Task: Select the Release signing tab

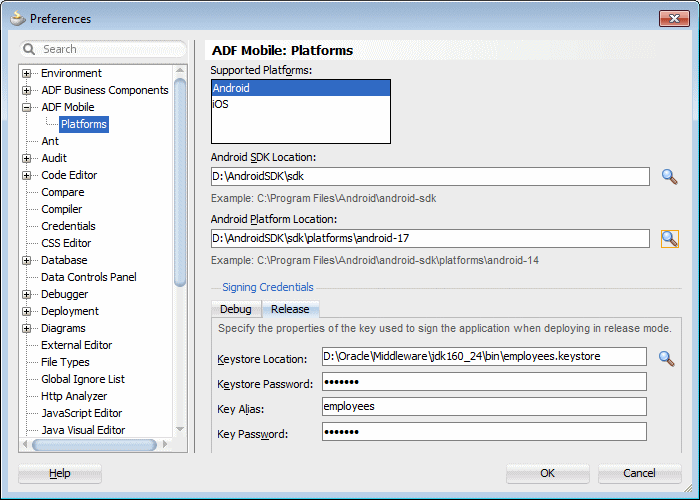Action: [290, 309]
